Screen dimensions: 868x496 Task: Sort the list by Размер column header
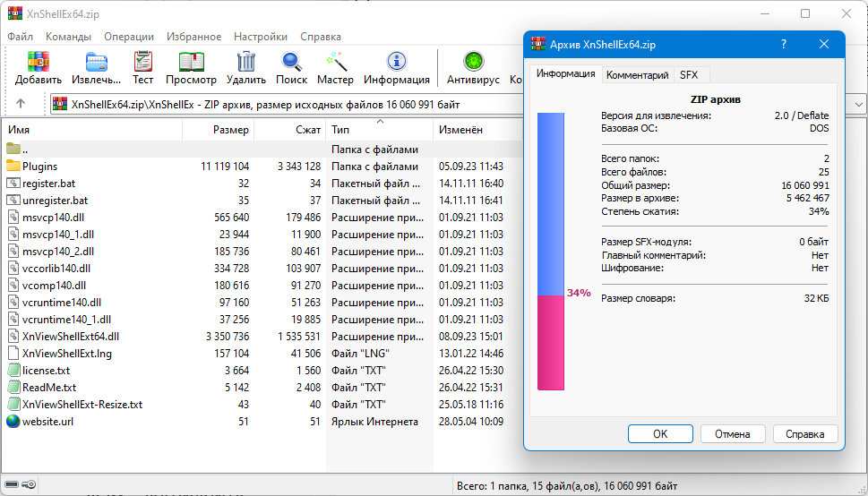(218, 130)
